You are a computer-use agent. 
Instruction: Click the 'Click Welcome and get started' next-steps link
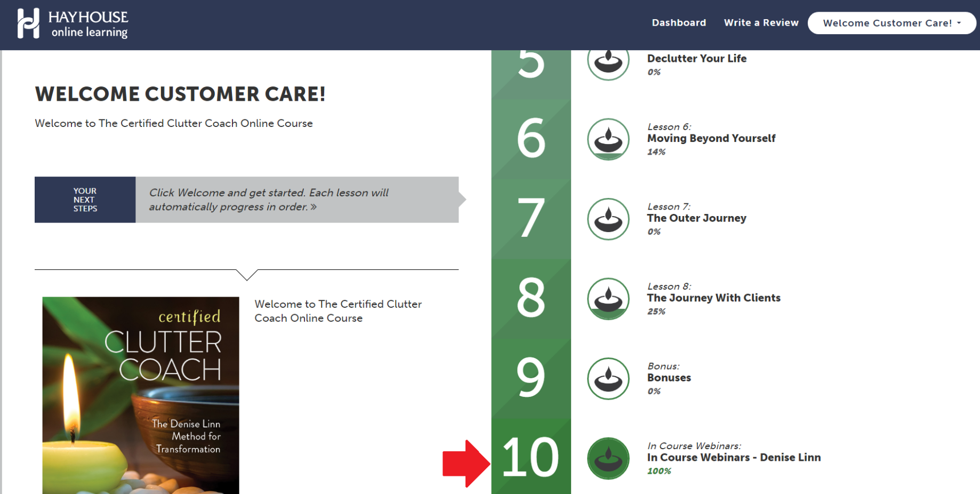269,200
